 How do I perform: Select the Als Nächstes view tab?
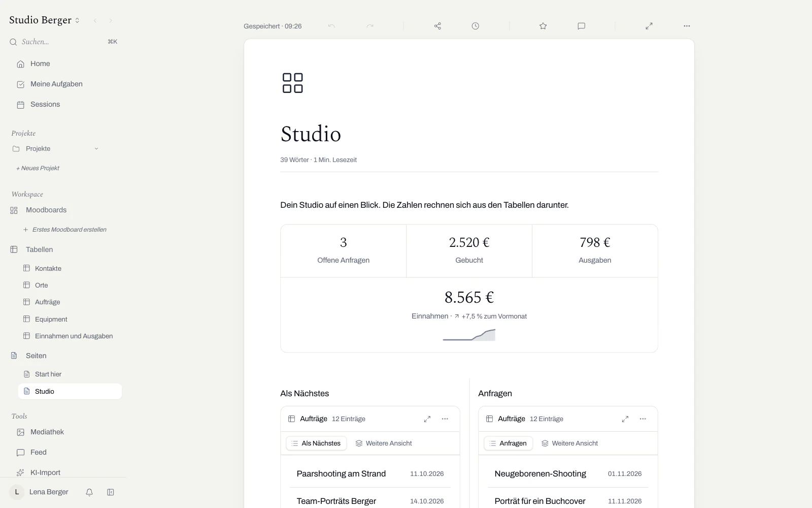(x=316, y=443)
